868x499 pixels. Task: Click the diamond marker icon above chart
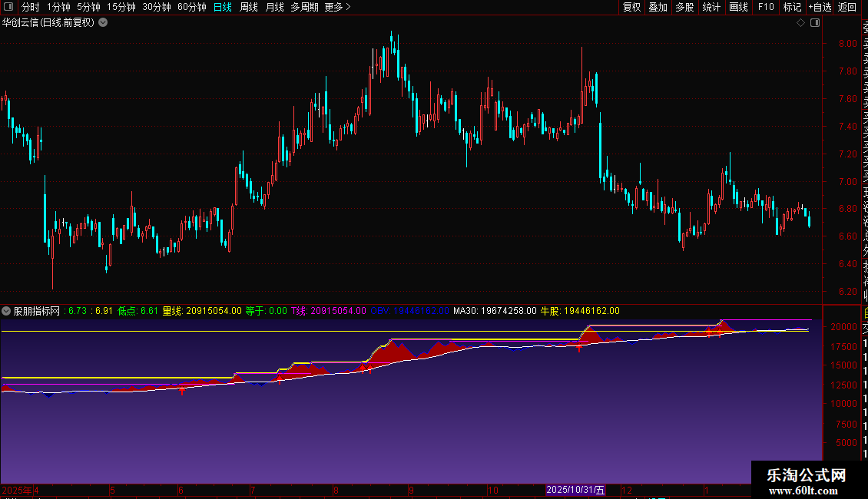point(800,23)
